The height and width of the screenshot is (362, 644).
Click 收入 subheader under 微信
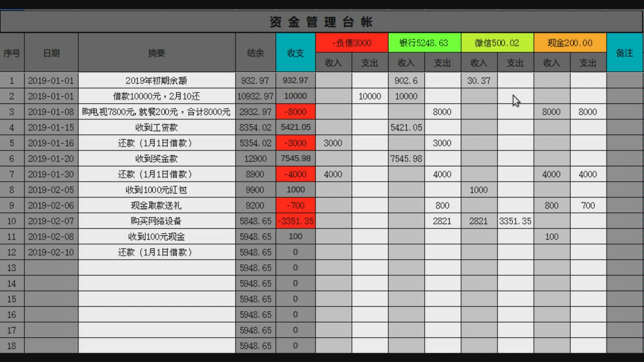pyautogui.click(x=479, y=62)
